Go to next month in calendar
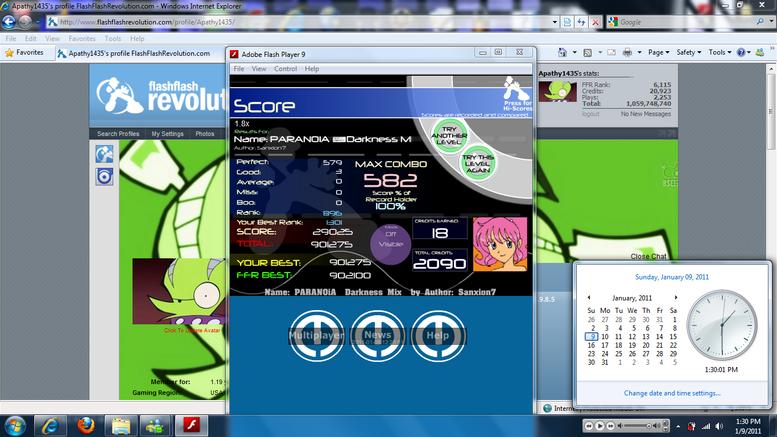Viewport: 777px width, 437px height. pyautogui.click(x=675, y=297)
